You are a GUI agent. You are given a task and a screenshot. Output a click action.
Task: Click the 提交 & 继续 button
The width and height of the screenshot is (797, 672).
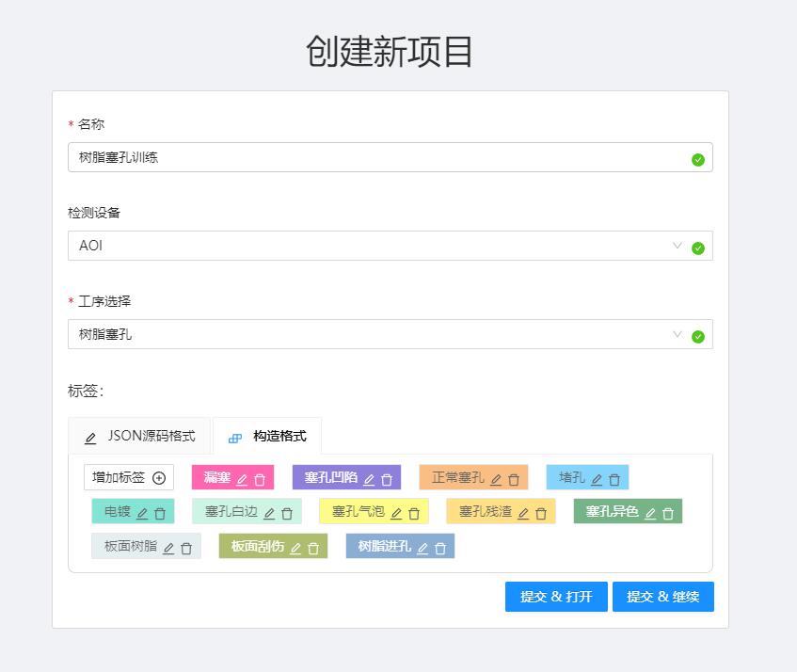[662, 597]
